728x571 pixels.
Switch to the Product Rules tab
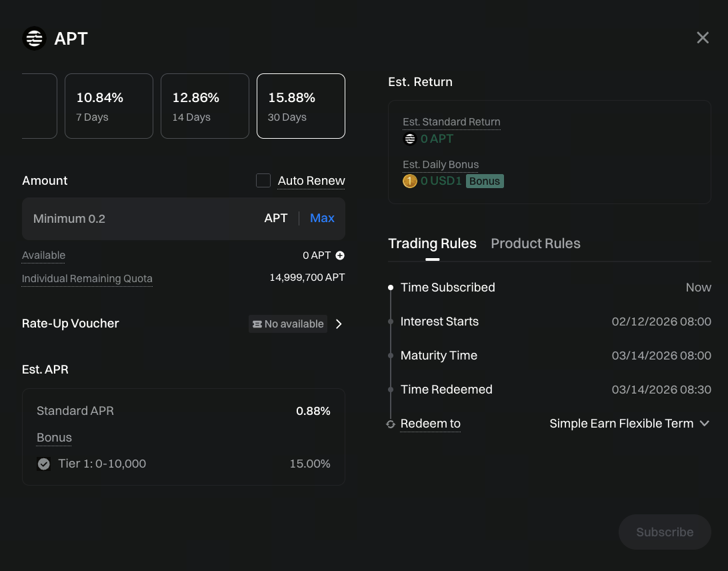tap(535, 243)
